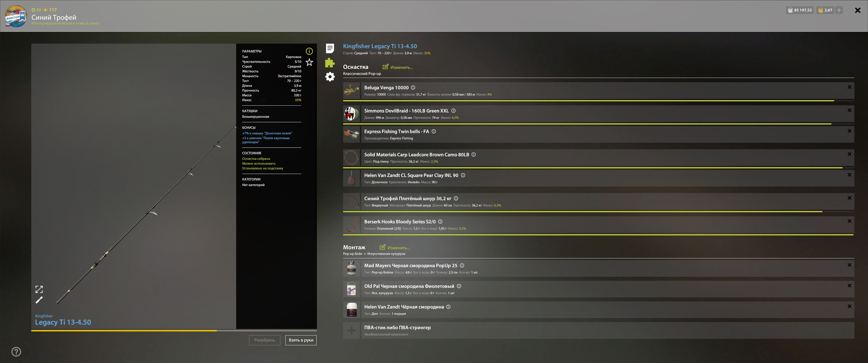Click the Синий Трофей player name
The width and height of the screenshot is (868, 363).
54,17
